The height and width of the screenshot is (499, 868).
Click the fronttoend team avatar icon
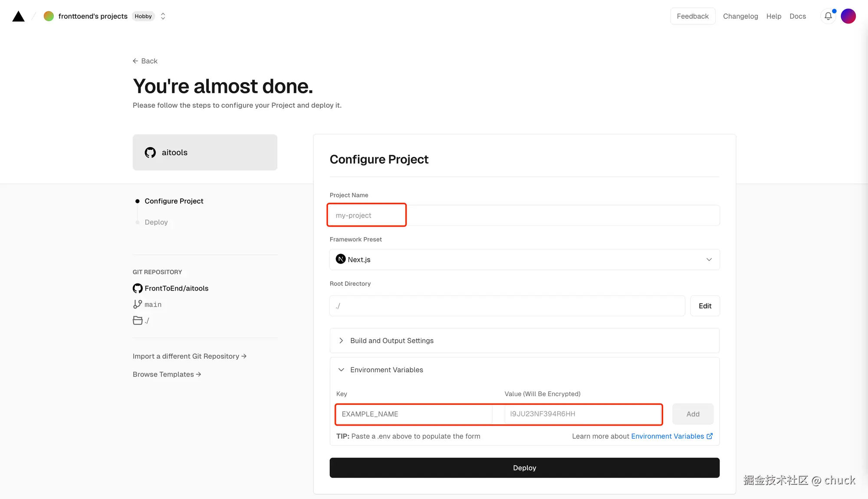[49, 16]
